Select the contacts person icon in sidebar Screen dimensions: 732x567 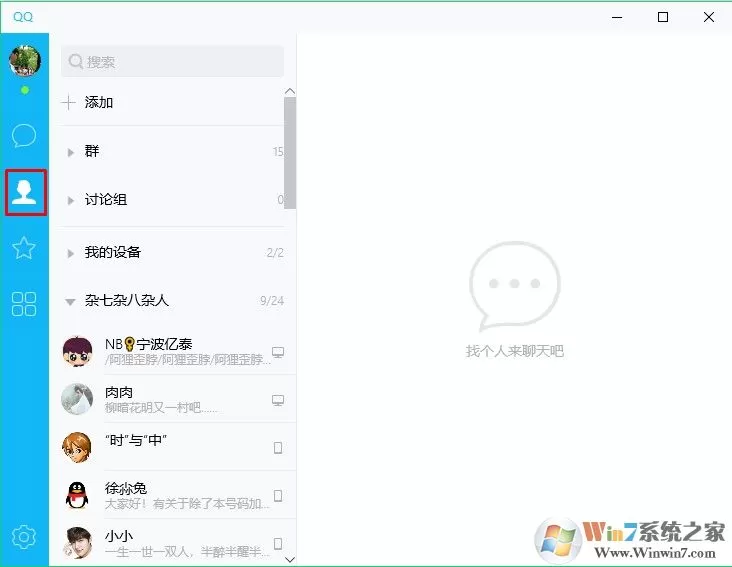pos(25,192)
